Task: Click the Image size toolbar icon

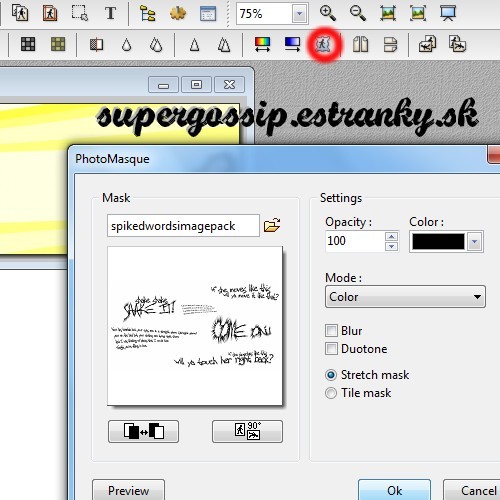Action: pos(20,13)
